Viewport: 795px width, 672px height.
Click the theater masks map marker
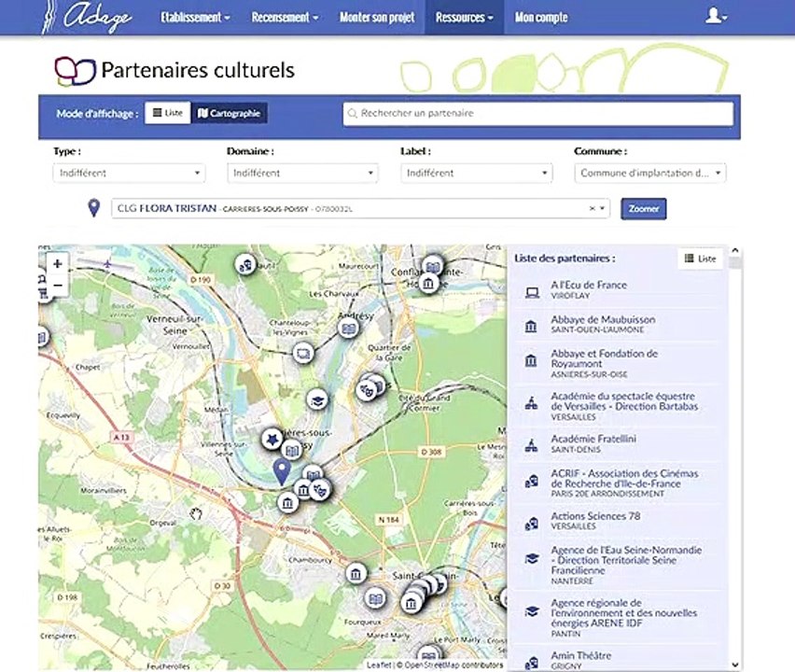point(366,390)
